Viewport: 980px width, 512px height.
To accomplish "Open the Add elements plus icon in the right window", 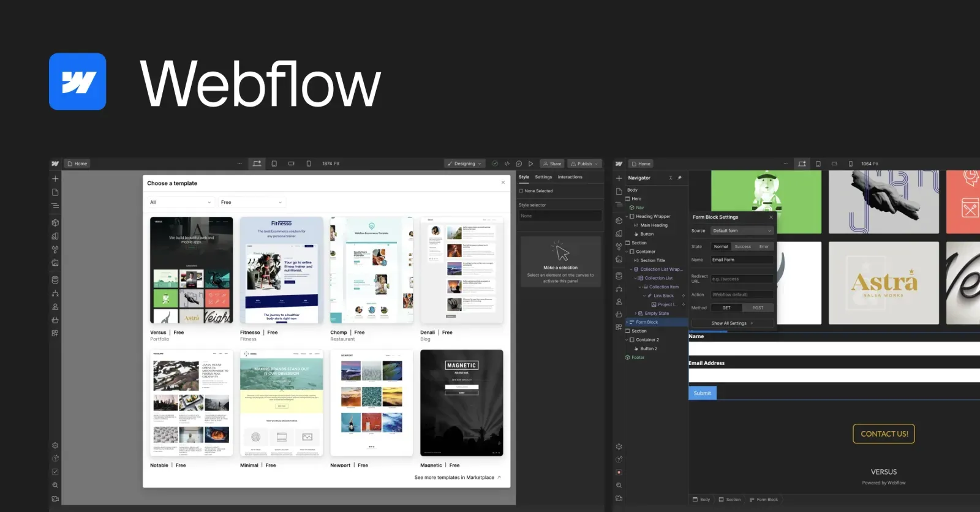I will pyautogui.click(x=619, y=178).
